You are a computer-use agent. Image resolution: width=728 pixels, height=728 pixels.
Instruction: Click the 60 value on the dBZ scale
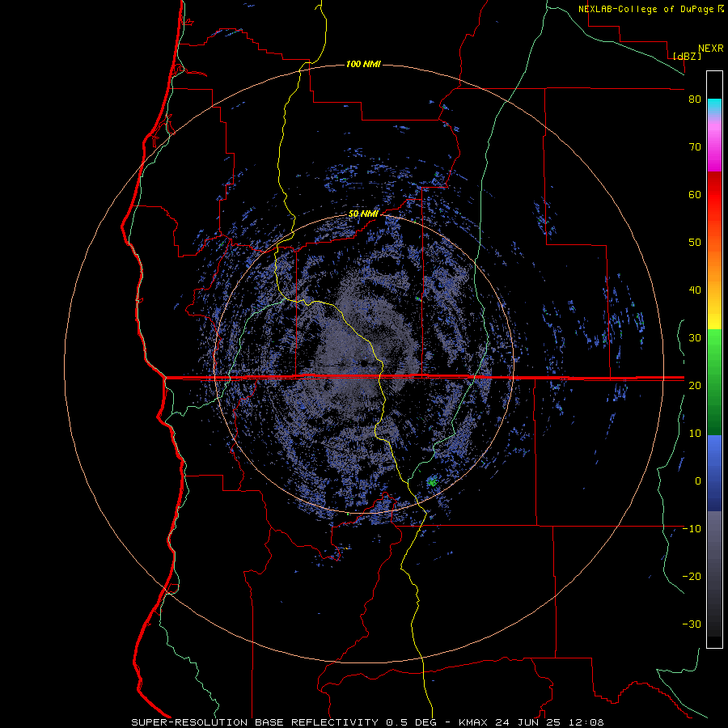[695, 194]
